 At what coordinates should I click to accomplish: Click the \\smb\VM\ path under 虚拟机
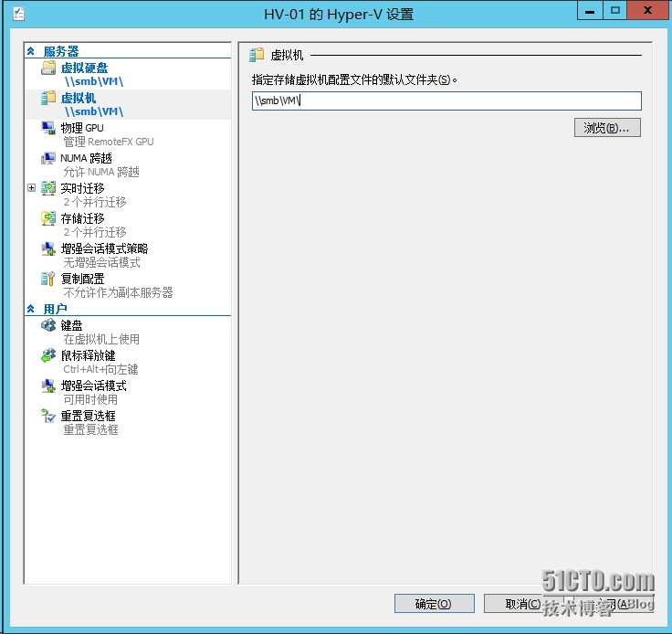[94, 111]
